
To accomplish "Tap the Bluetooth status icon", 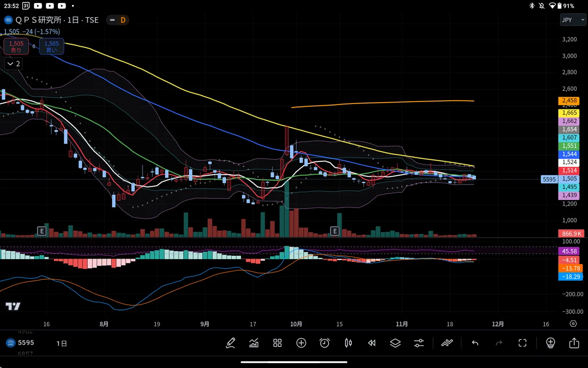I will tap(532, 6).
